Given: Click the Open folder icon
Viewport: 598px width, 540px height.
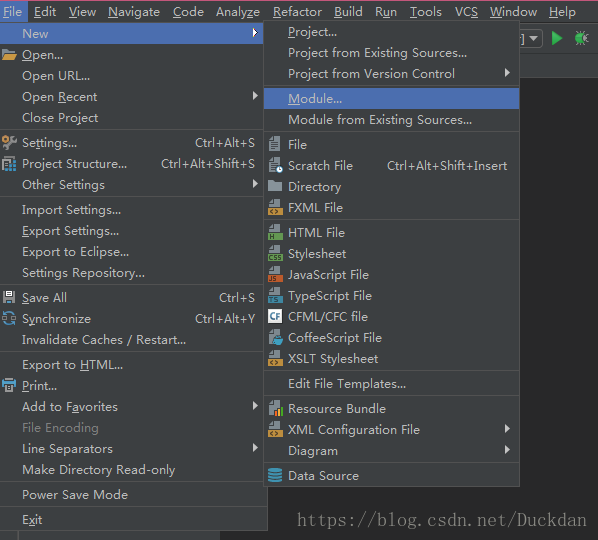Looking at the screenshot, I should (x=9, y=55).
